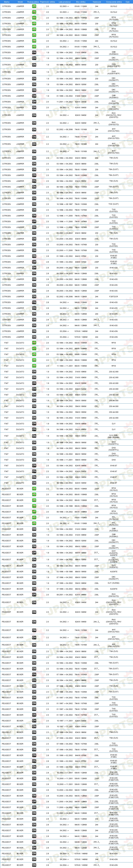The width and height of the screenshot is (133, 868).
Task: Click petrol icon in Peugeot Boxer 03.1996 -> 09.1998 RFW row
Action: [x=34, y=506]
